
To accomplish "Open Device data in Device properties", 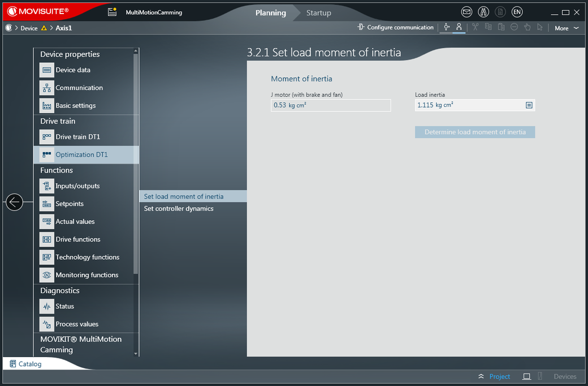I will (72, 70).
